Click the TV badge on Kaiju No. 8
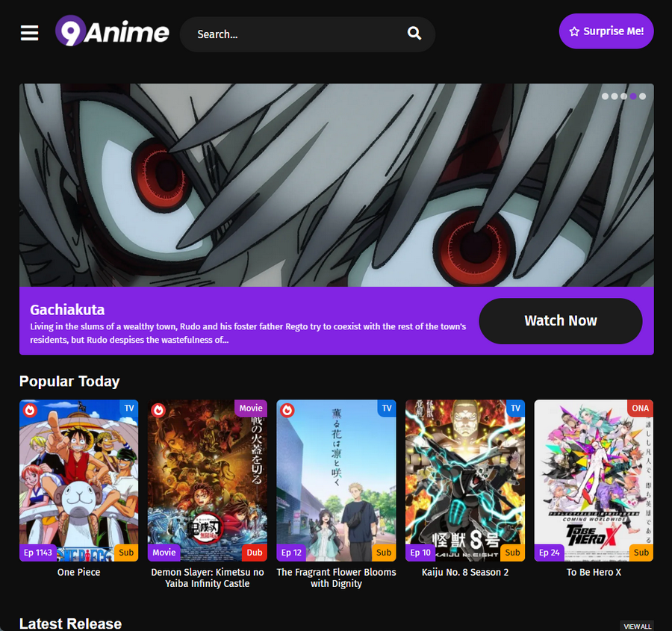Image resolution: width=672 pixels, height=631 pixels. (x=515, y=408)
